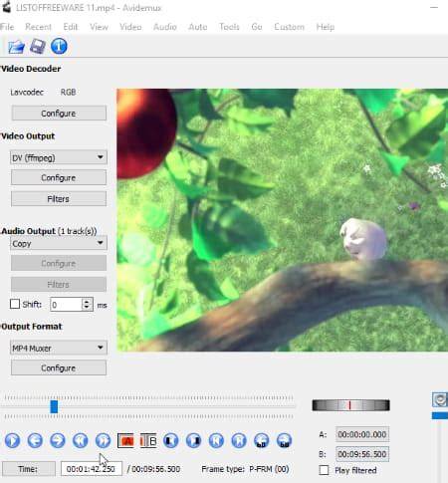Step back to the previous frame
The width and height of the screenshot is (448, 483).
[35, 440]
